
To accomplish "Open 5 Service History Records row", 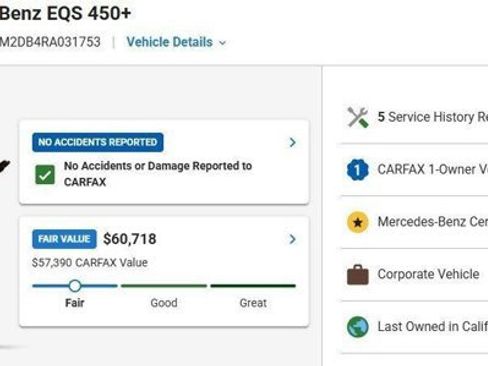I will [414, 117].
